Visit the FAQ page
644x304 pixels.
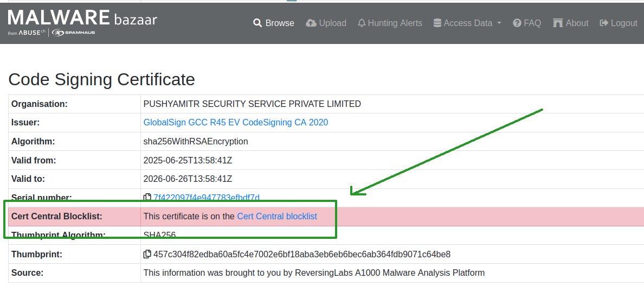[527, 23]
